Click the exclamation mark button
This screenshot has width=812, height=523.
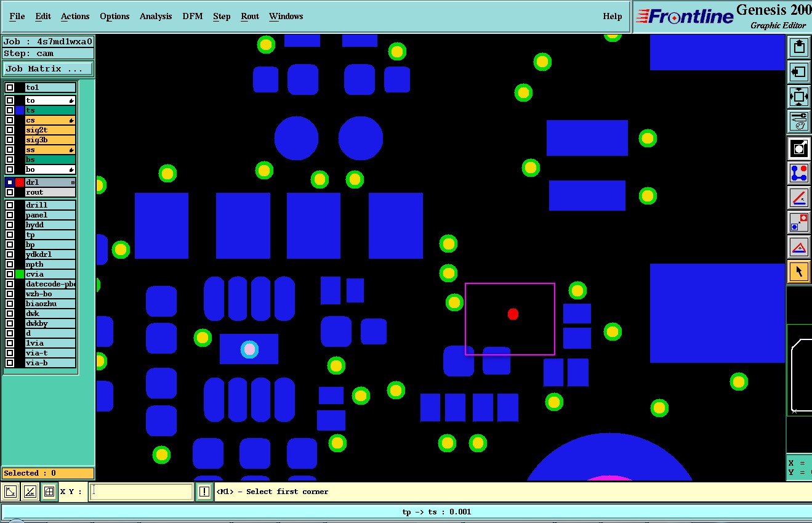click(x=204, y=492)
